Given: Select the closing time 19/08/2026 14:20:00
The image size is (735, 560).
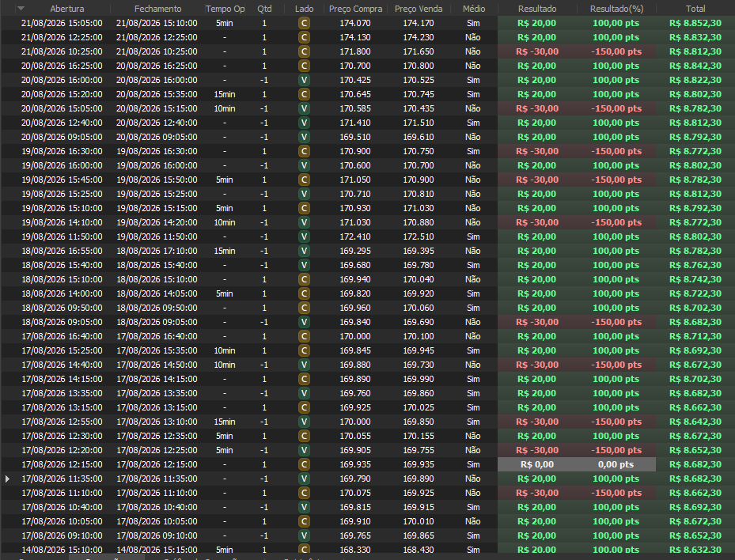Looking at the screenshot, I should tap(157, 222).
